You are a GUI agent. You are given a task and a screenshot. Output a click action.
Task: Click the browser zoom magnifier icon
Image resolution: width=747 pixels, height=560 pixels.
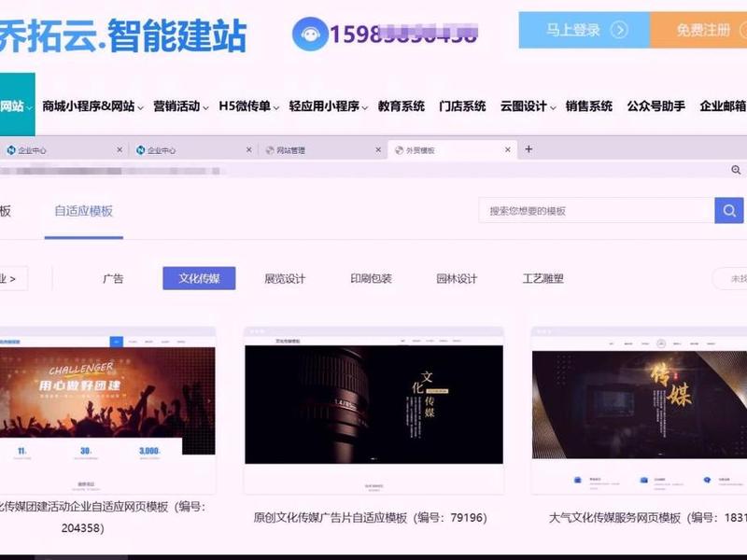point(736,170)
